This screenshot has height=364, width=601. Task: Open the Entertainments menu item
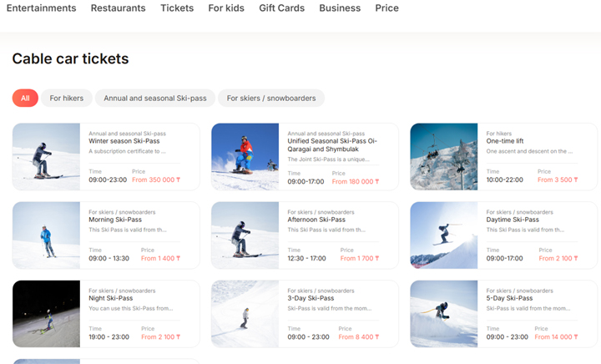(x=42, y=8)
